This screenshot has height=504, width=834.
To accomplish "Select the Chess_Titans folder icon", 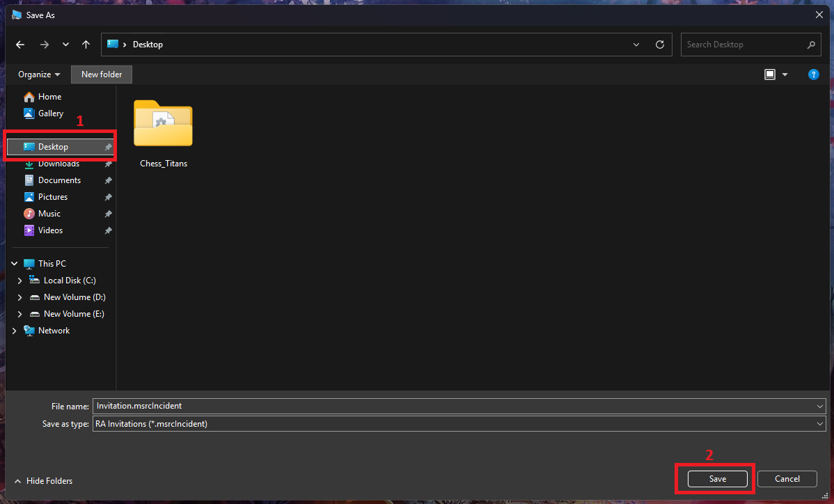I will pyautogui.click(x=164, y=123).
